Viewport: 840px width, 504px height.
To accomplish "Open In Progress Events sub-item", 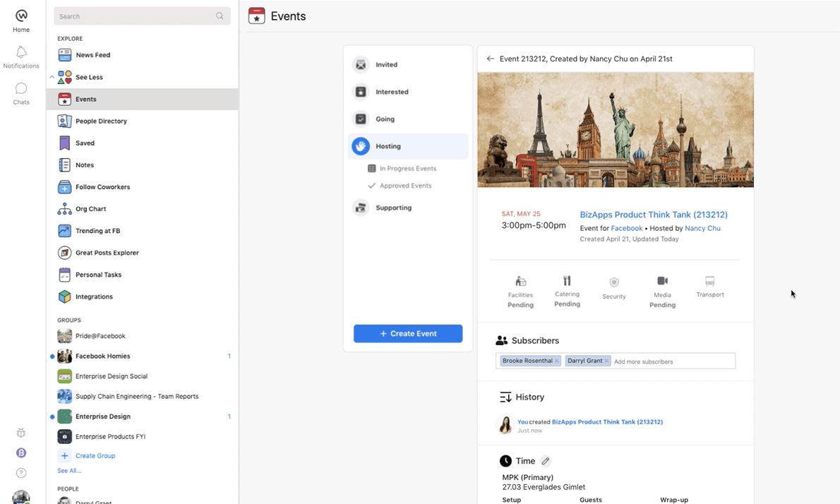I will pyautogui.click(x=402, y=169).
